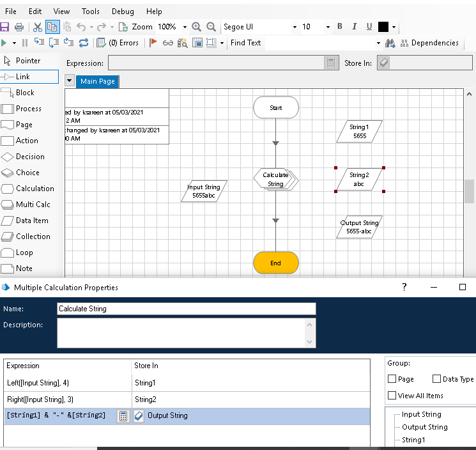Image resolution: width=476 pixels, height=450 pixels.
Task: Click the Save icon in toolbar
Action: (4, 27)
